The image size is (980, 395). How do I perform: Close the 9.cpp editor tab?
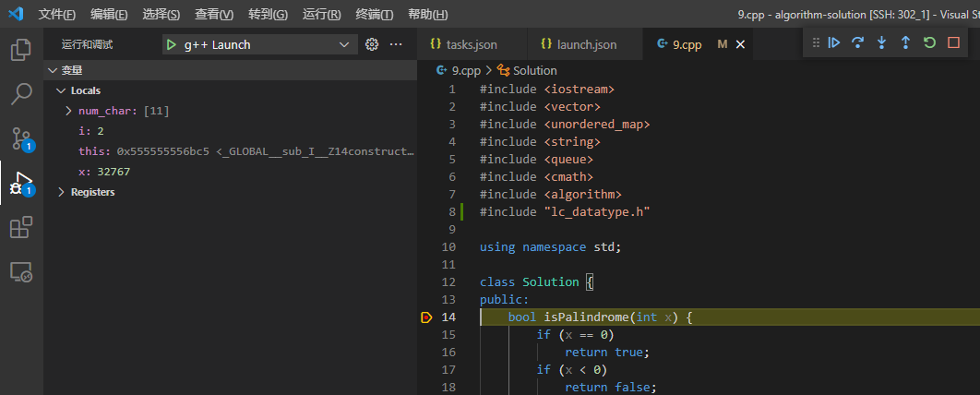click(741, 44)
